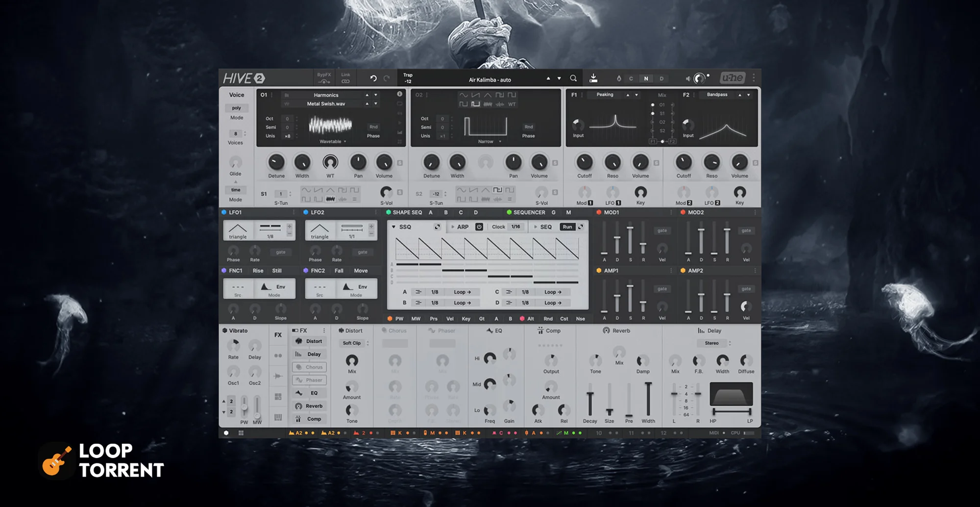The width and height of the screenshot is (980, 507).
Task: Select the MW modulation source tab
Action: [416, 319]
